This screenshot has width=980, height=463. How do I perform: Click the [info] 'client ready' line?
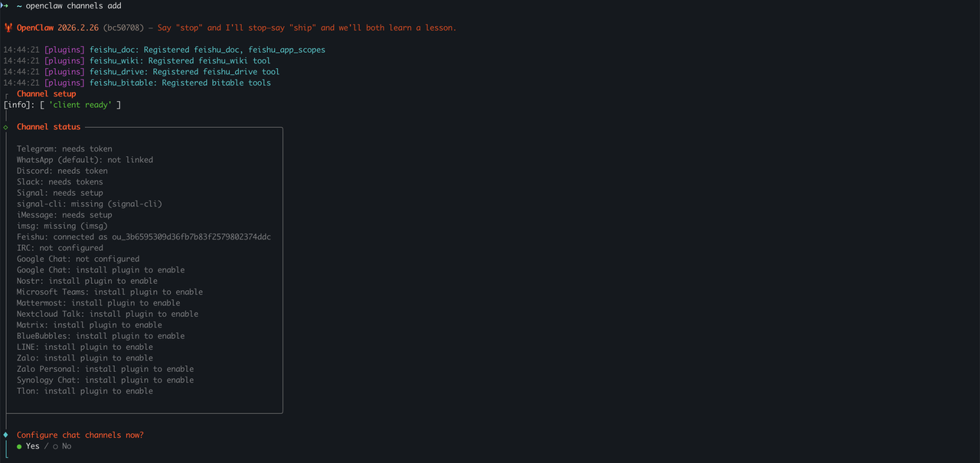point(62,105)
